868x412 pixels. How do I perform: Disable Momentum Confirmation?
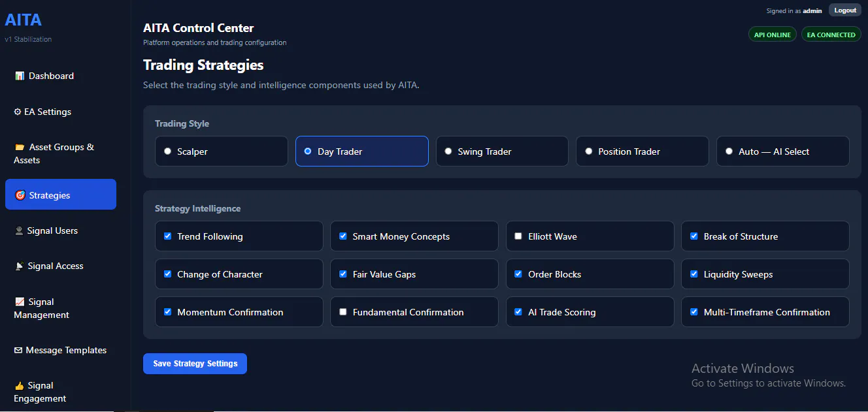coord(167,311)
